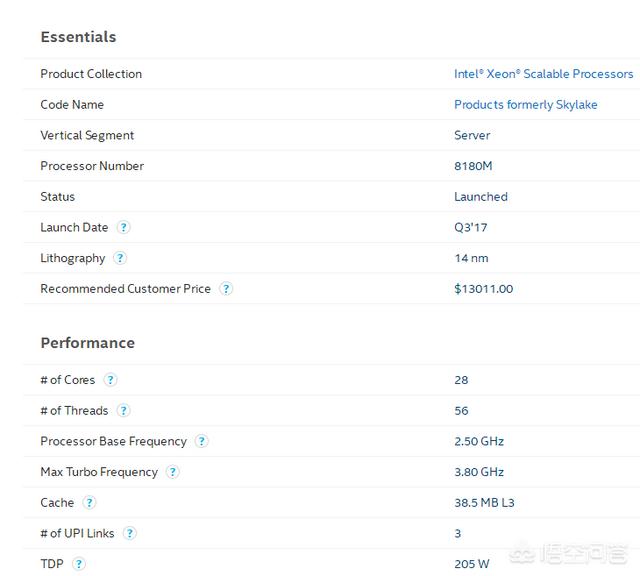
Task: Show Recommended Customer Price help tooltip
Action: (226, 289)
